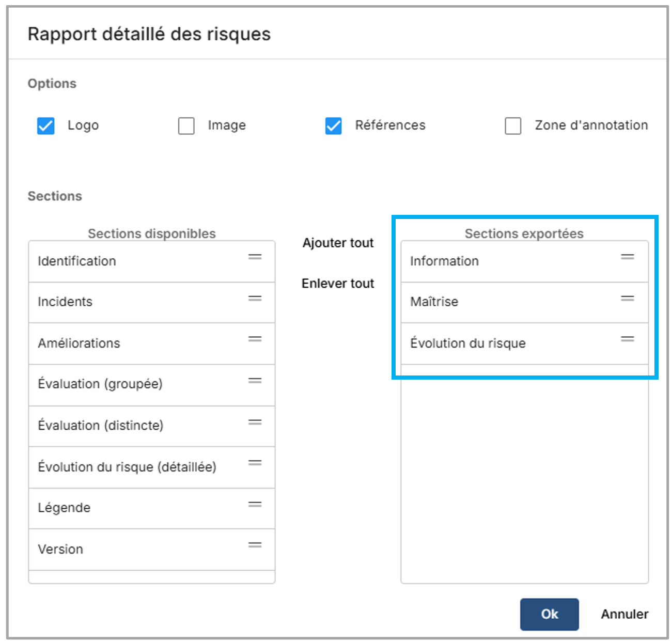Click Ajouter tout to add all sections
672x642 pixels.
(338, 243)
